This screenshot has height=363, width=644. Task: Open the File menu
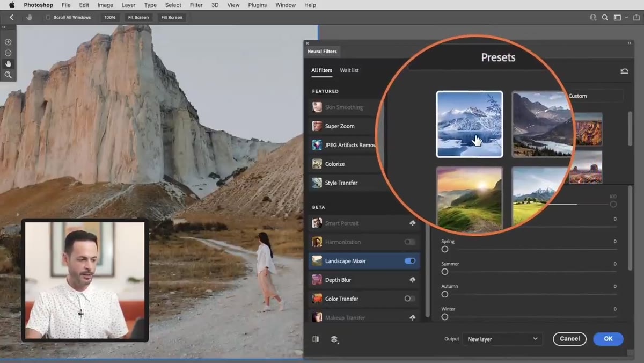point(66,5)
